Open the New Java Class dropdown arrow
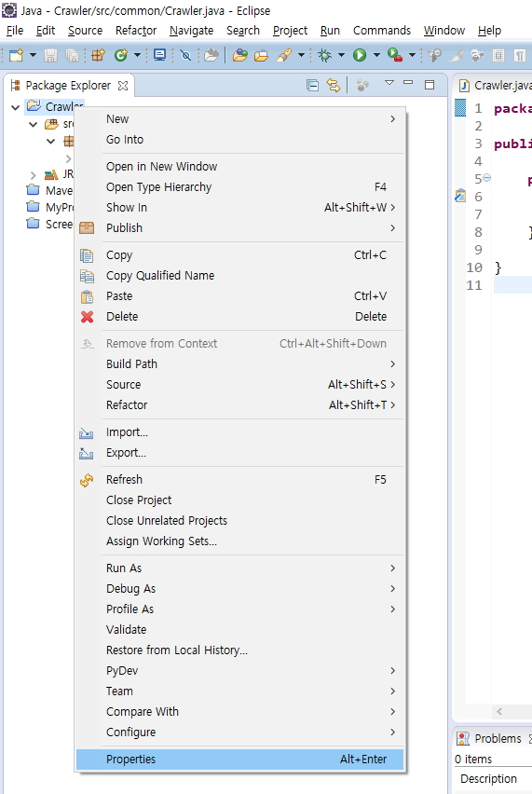The width and height of the screenshot is (532, 794). point(137,55)
